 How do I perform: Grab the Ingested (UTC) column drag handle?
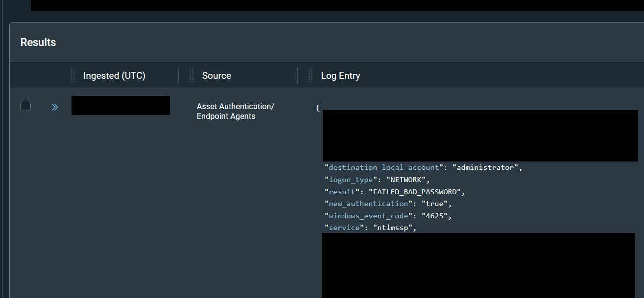[72, 75]
